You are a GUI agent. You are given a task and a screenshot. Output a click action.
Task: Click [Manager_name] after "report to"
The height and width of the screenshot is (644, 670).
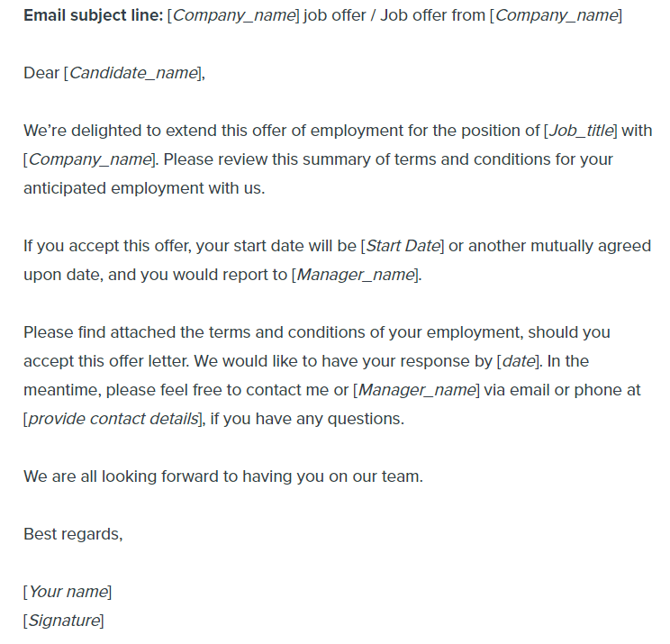(356, 275)
